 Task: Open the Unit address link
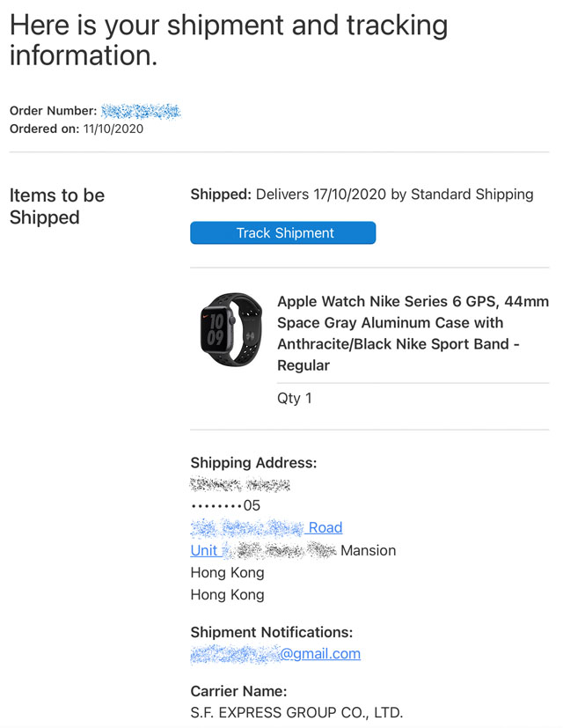point(204,550)
